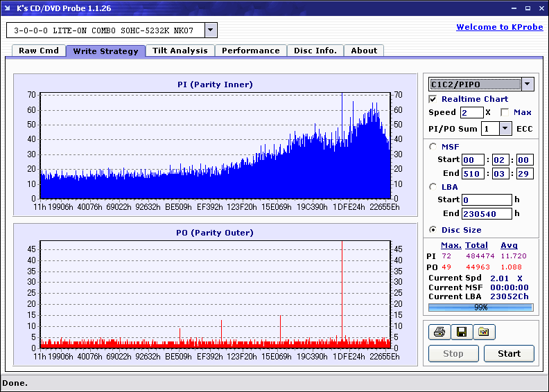This screenshot has width=549, height=392.
Task: Expand the C1C2/PIPO test type dropdown
Action: [x=528, y=84]
